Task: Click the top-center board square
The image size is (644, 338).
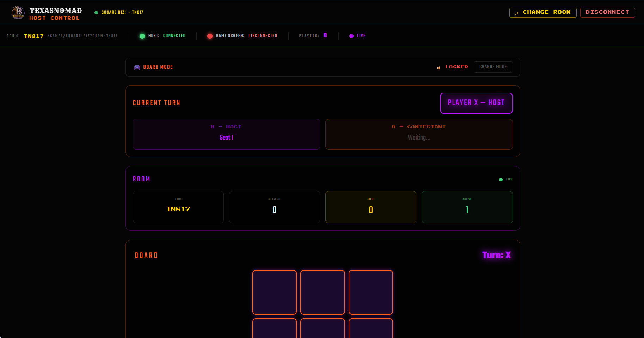Action: [x=323, y=292]
